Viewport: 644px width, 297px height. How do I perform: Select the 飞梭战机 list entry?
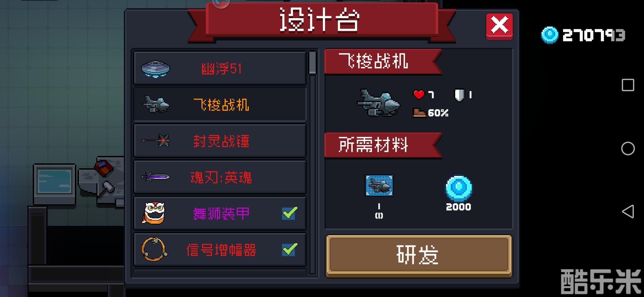click(x=220, y=105)
